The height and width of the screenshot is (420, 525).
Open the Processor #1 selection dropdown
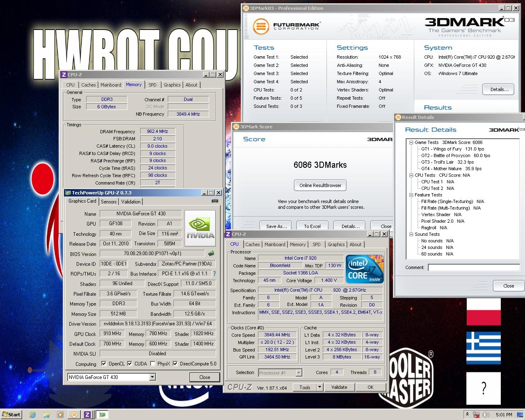(x=299, y=372)
